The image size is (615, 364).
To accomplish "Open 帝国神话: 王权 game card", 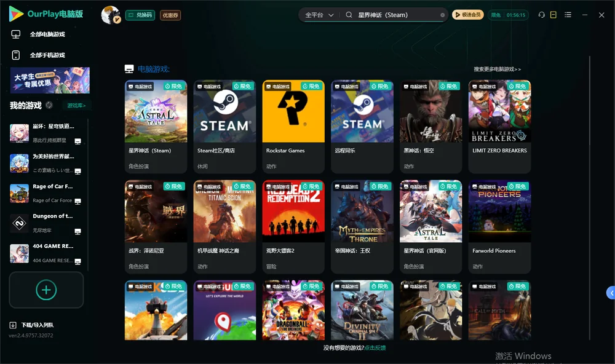I will pyautogui.click(x=362, y=226).
